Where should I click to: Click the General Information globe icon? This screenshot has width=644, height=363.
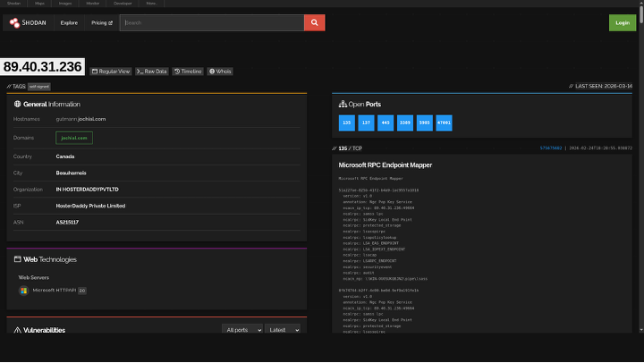click(17, 104)
